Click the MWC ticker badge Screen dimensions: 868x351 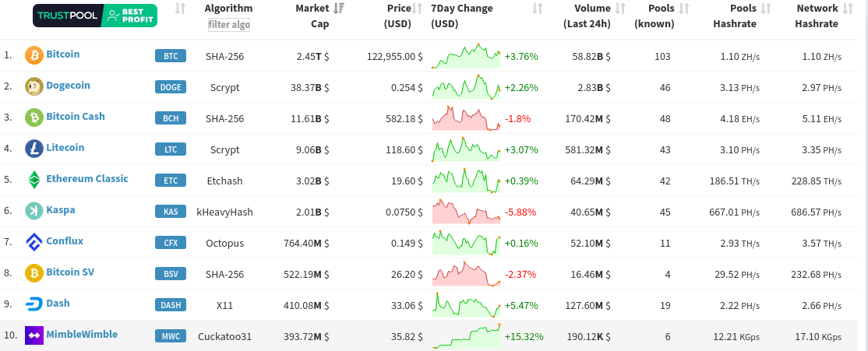tap(171, 336)
